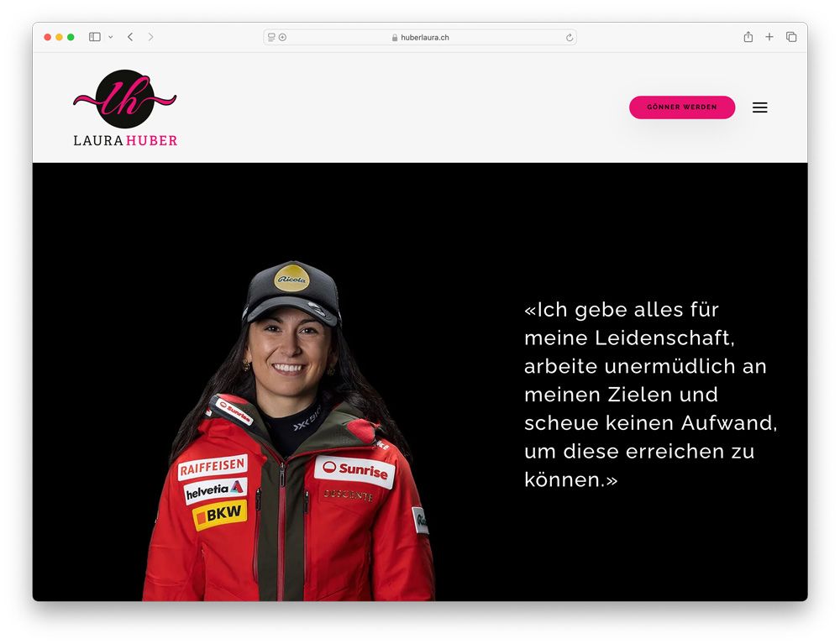
Task: Click the red close window button
Action: click(48, 37)
